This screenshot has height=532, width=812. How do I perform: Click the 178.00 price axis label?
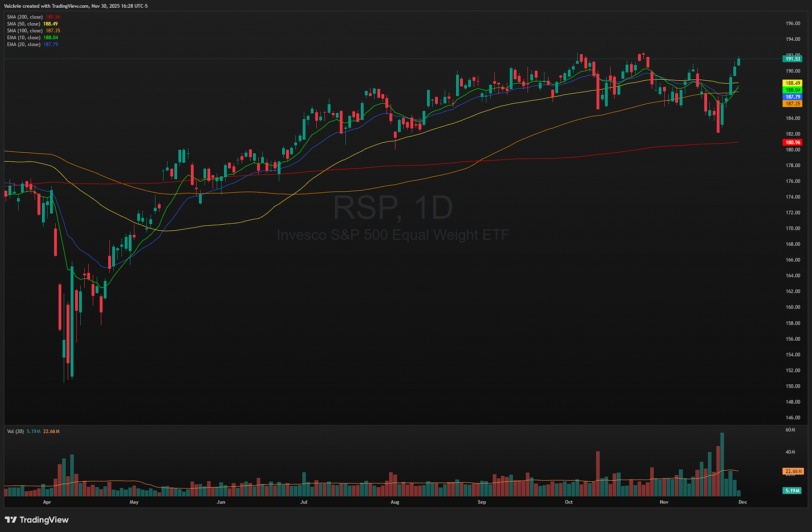793,166
